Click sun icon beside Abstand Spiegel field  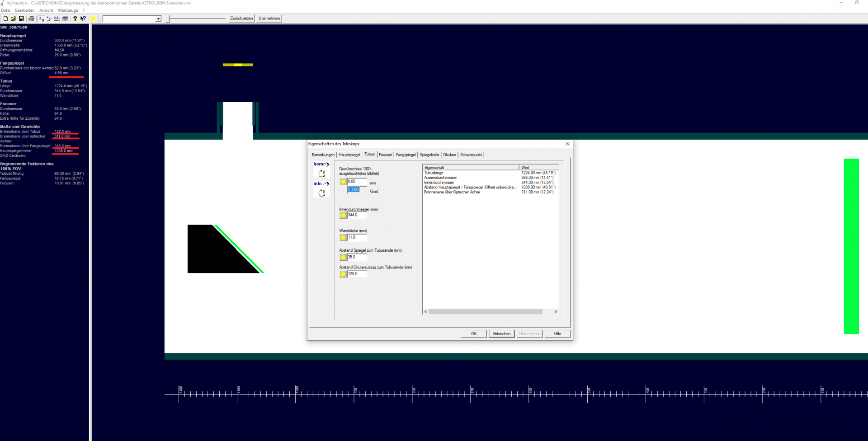(x=343, y=257)
